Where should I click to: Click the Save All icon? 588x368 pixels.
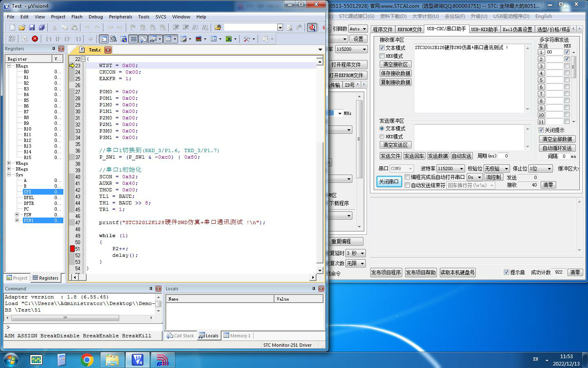(x=42, y=27)
